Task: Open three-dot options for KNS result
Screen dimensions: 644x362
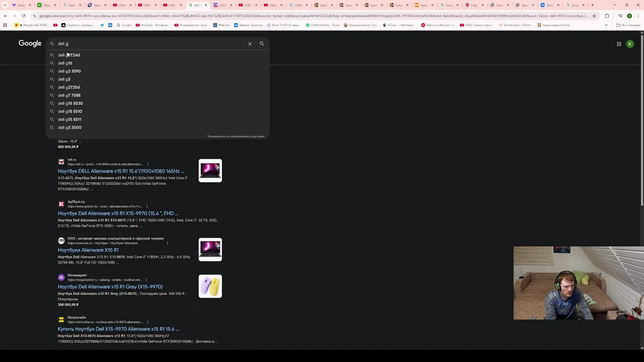Action: pyautogui.click(x=167, y=243)
